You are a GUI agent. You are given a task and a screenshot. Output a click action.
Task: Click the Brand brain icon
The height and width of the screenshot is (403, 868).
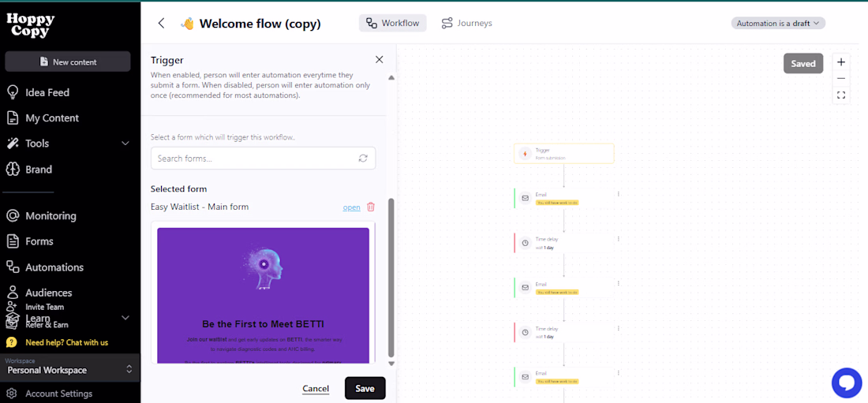[x=13, y=169]
